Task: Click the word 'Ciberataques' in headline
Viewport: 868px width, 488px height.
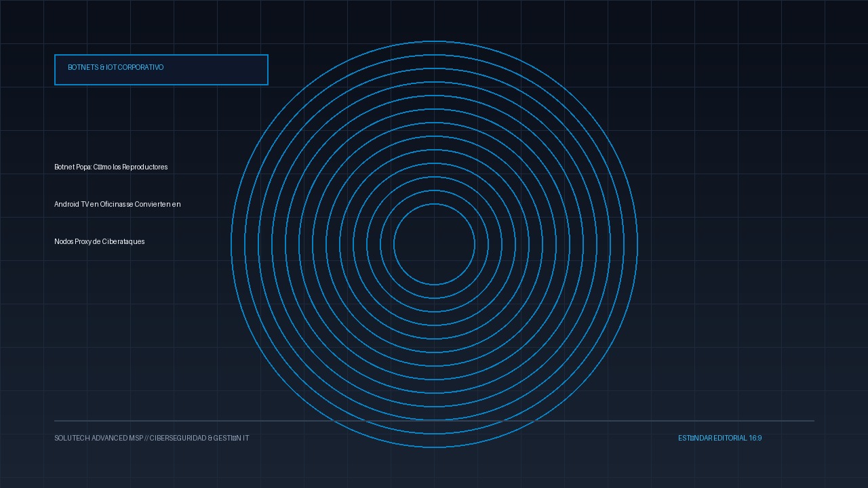Action: click(123, 241)
